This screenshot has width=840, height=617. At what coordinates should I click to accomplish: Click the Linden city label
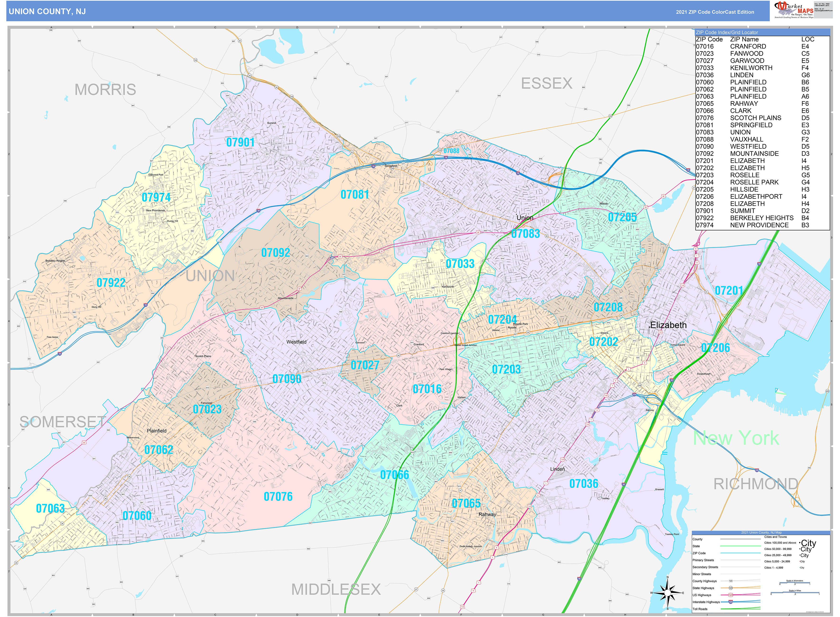557,469
